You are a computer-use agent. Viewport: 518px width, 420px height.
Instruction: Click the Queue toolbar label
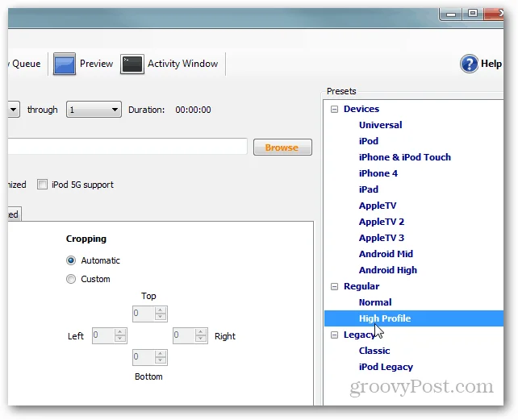pyautogui.click(x=26, y=64)
